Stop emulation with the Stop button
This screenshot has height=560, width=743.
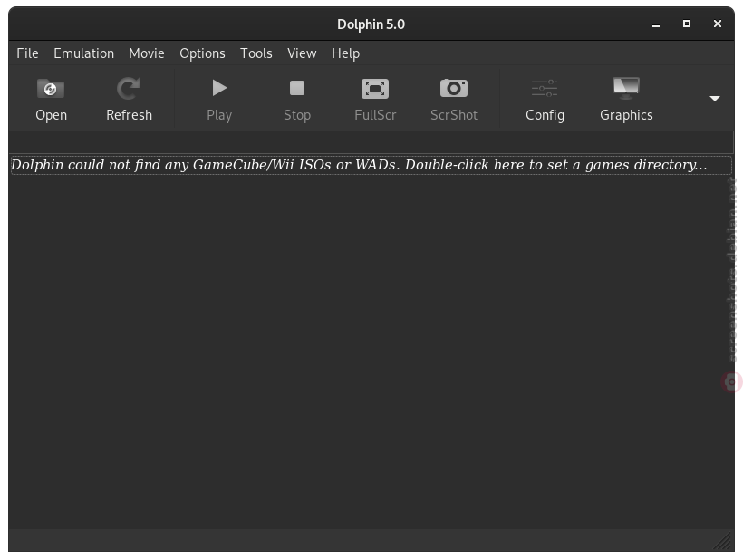(x=297, y=99)
